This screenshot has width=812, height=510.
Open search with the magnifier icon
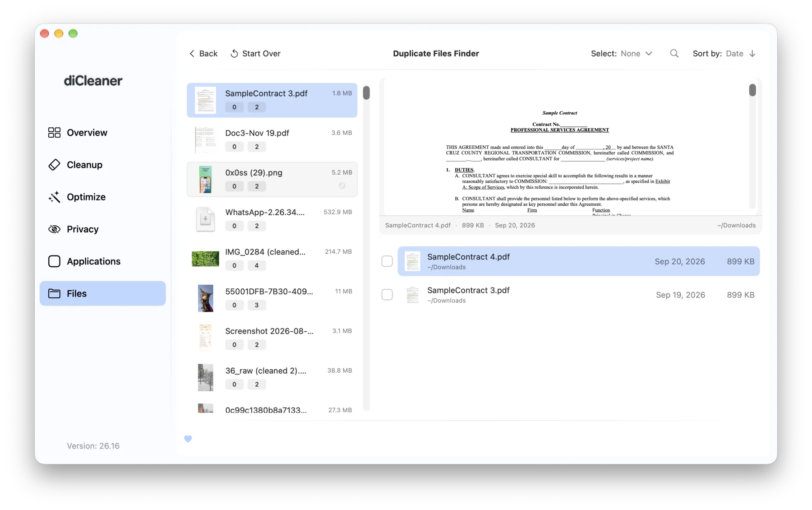pos(674,53)
